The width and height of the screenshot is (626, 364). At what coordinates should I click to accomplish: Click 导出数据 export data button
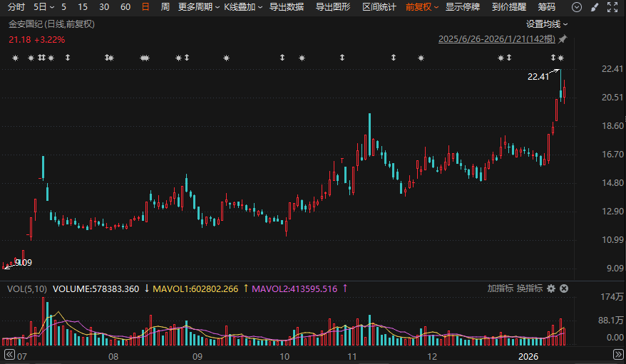[287, 7]
